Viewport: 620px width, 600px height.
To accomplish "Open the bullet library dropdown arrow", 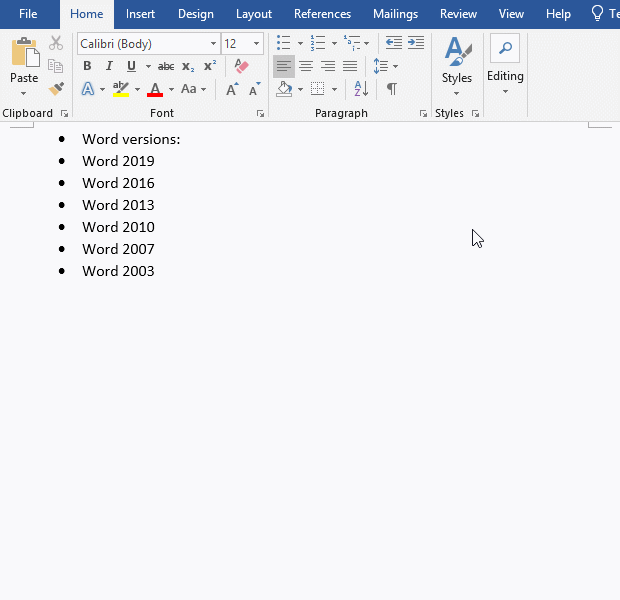I will click(x=300, y=44).
